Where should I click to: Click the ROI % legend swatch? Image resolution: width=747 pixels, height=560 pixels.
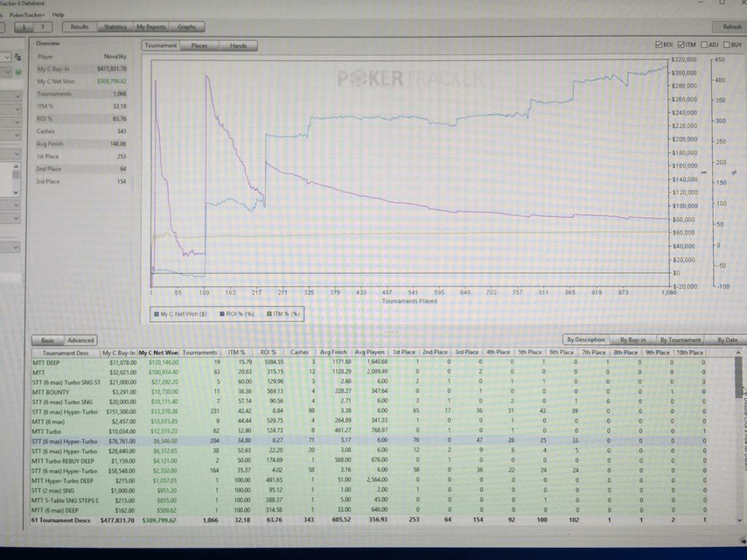pyautogui.click(x=222, y=314)
